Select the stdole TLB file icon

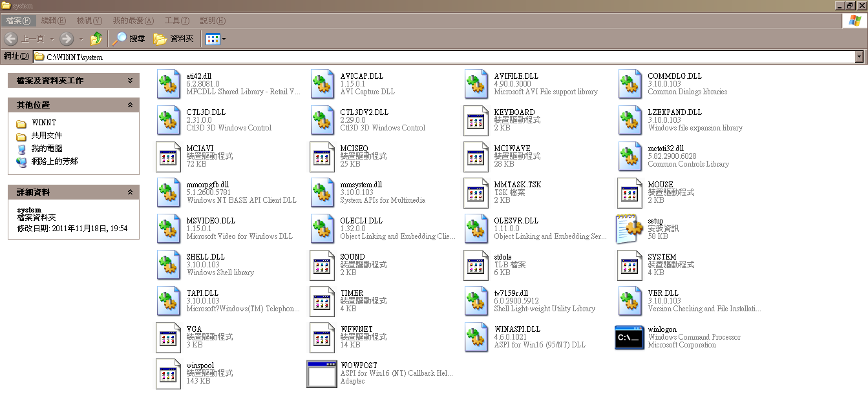tap(476, 265)
